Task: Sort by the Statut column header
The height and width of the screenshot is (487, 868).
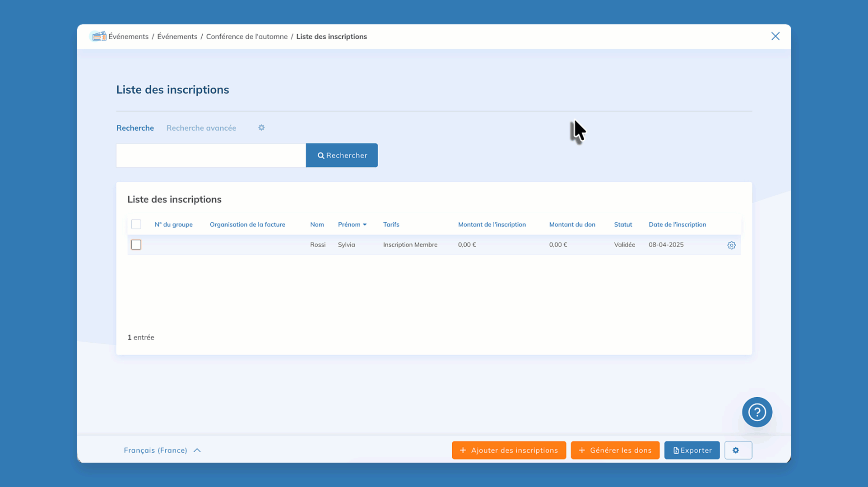Action: (x=622, y=225)
